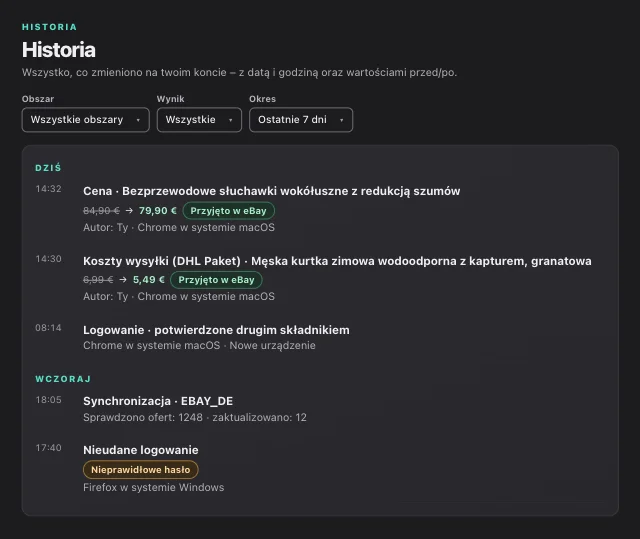Click author line under the headphones price entry

click(x=179, y=227)
